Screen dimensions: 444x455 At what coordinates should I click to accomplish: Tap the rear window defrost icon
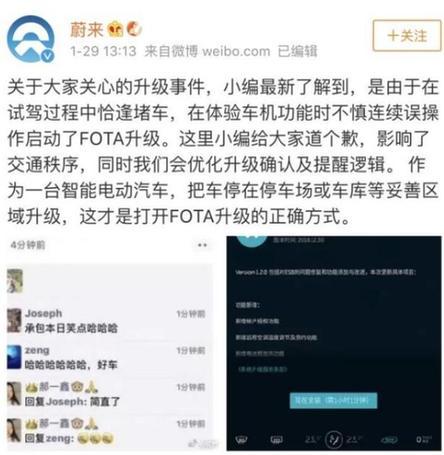(276, 440)
